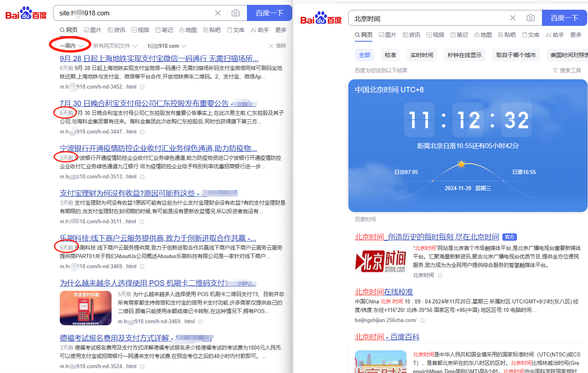
Task: Open Ai 助手 in left window
Action: coord(260,30)
